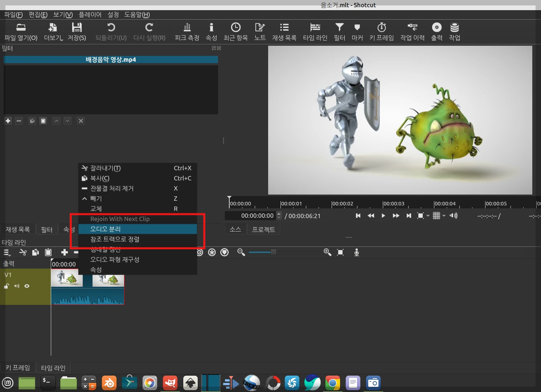Open the 설정 menu

[x=113, y=15]
